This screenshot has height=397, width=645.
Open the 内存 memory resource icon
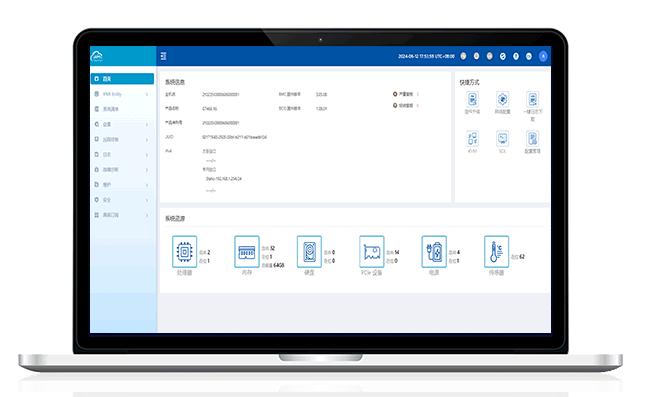coord(247,251)
